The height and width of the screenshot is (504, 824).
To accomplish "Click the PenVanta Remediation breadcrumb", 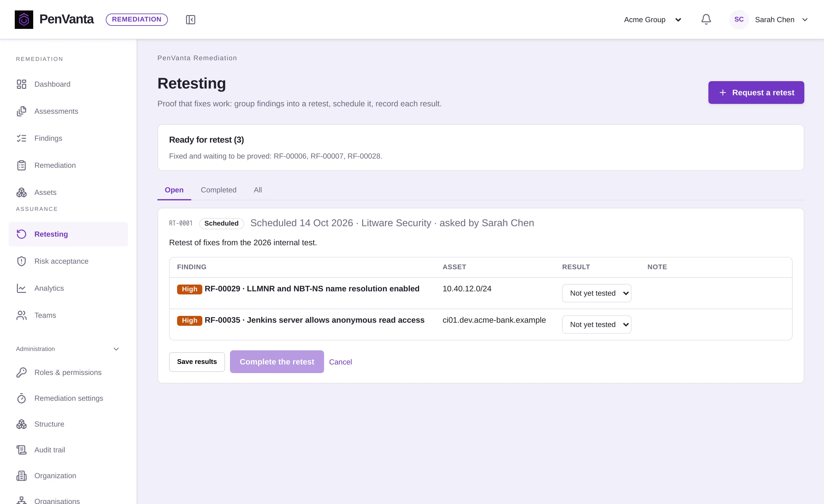I will 197,58.
